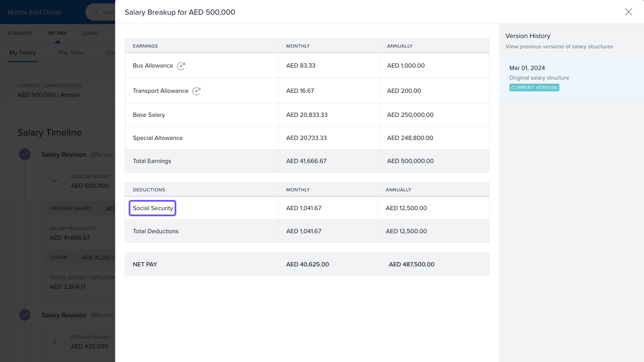
Task: Select the MY PAY tab
Action: [58, 33]
